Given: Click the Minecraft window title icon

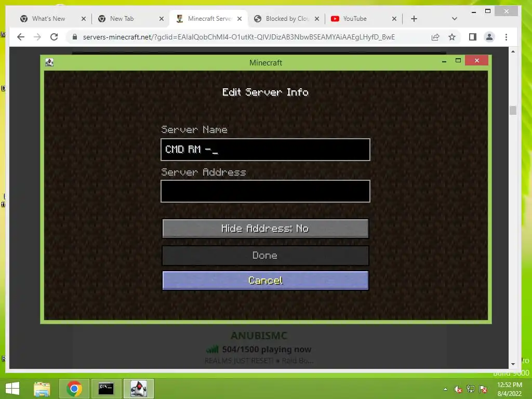Looking at the screenshot, I should pos(49,62).
